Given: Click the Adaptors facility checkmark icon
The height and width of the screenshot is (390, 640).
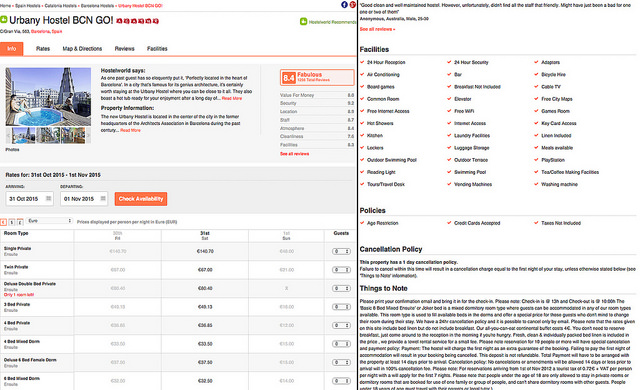Looking at the screenshot, I should [x=536, y=62].
